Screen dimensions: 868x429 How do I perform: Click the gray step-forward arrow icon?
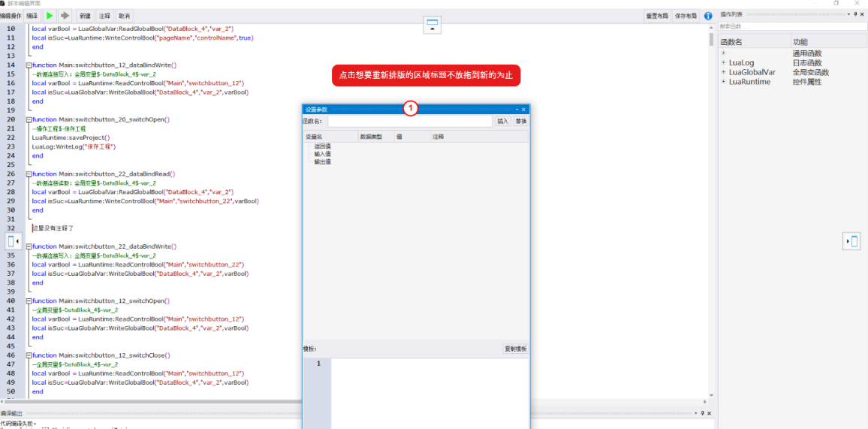click(65, 16)
